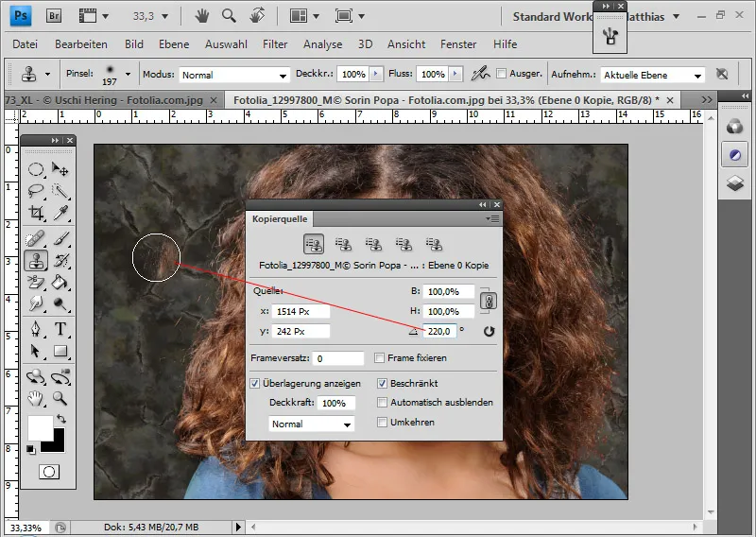The width and height of the screenshot is (756, 537).
Task: Uncheck Überlagerung anzeigen checkbox
Action: (x=254, y=384)
